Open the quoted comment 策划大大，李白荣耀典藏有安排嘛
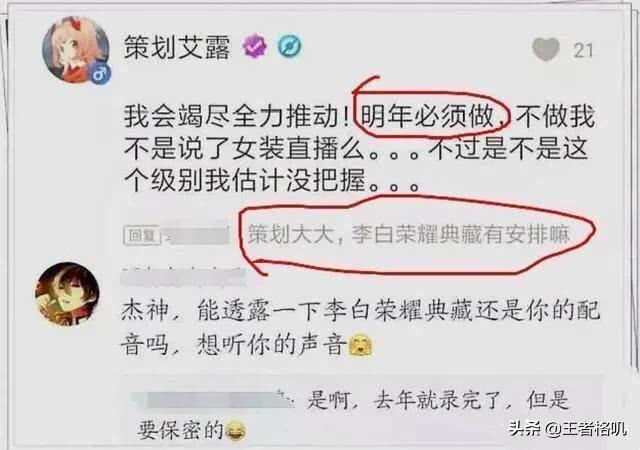Screen dimensions: 640x450 [409, 234]
